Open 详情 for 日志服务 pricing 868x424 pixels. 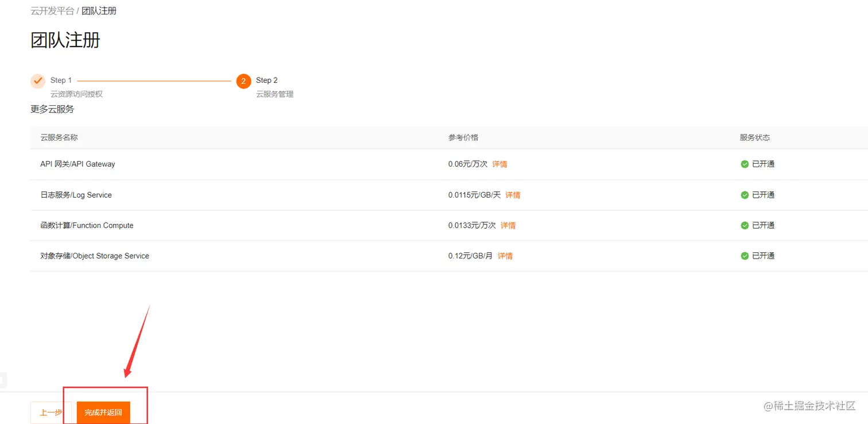point(513,195)
